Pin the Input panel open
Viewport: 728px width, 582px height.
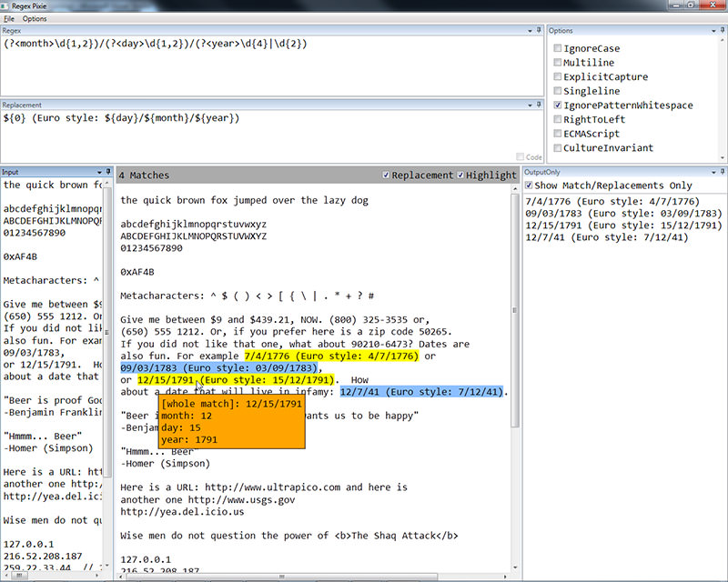pyautogui.click(x=108, y=172)
